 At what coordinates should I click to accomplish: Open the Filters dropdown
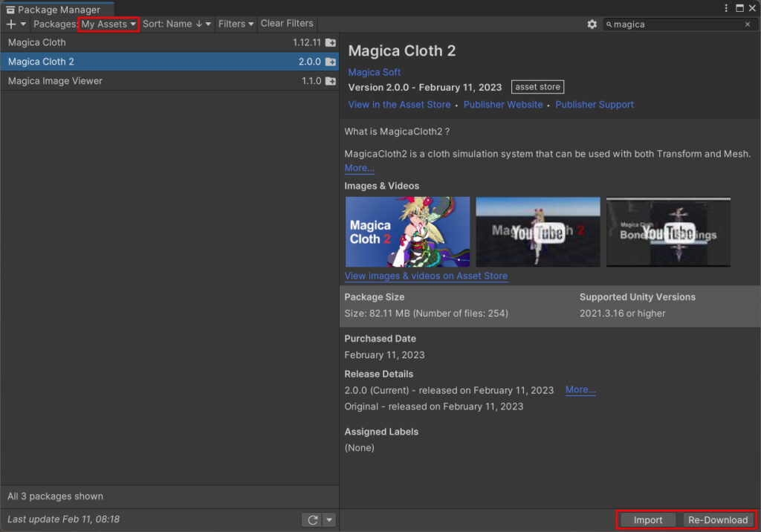coord(236,24)
